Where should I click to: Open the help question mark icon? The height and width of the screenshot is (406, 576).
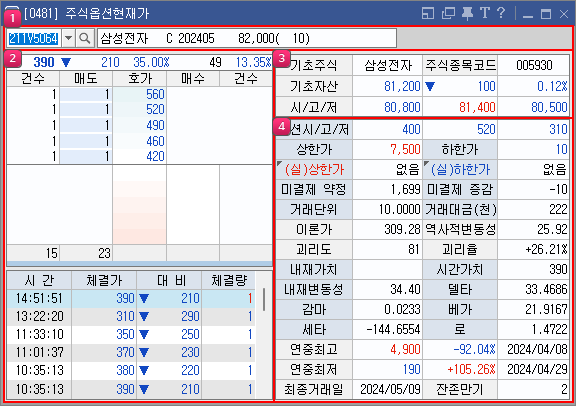tap(501, 13)
